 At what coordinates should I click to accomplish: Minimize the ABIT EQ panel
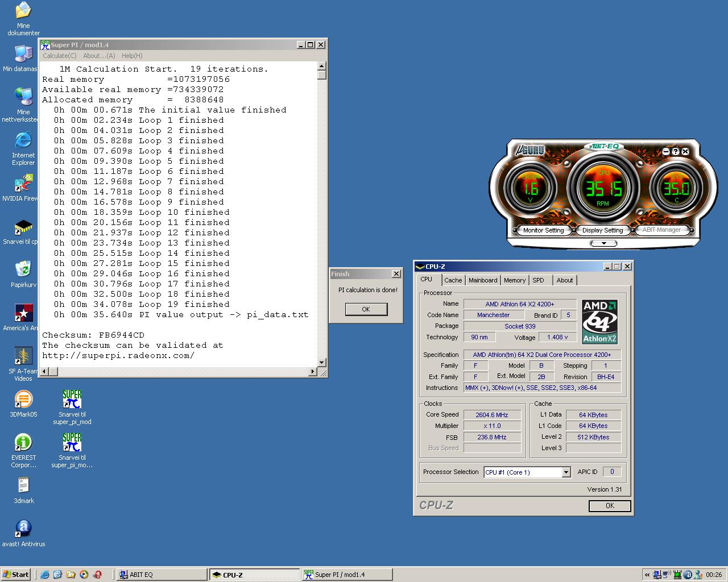click(x=666, y=152)
